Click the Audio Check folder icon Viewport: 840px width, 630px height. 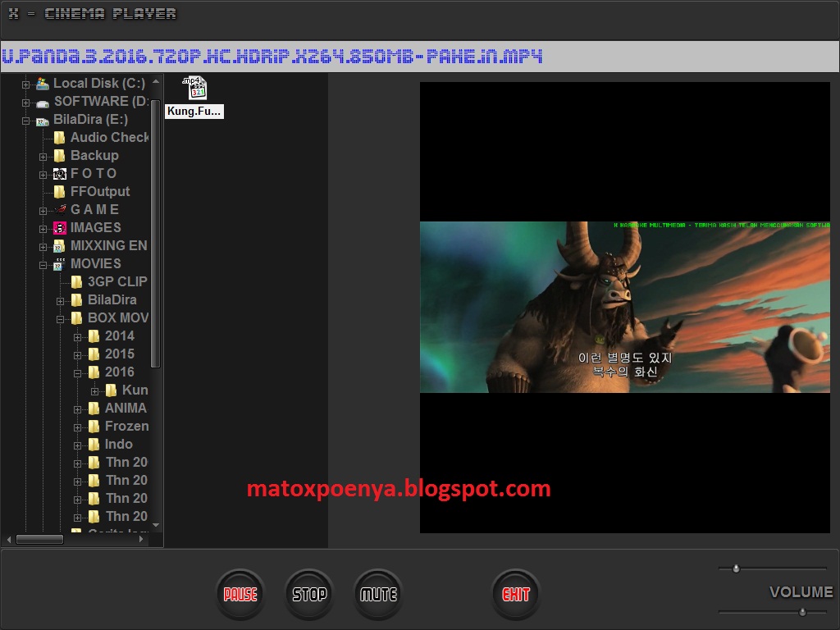coord(59,138)
